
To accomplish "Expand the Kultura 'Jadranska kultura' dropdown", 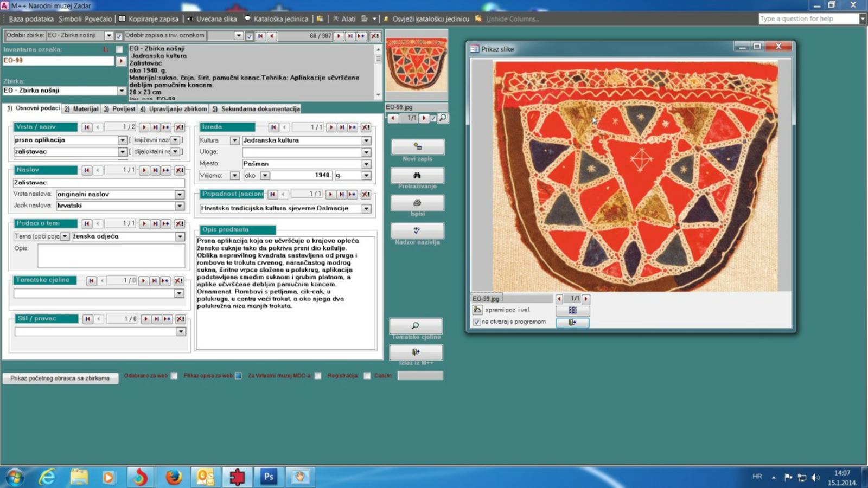I will (x=366, y=140).
